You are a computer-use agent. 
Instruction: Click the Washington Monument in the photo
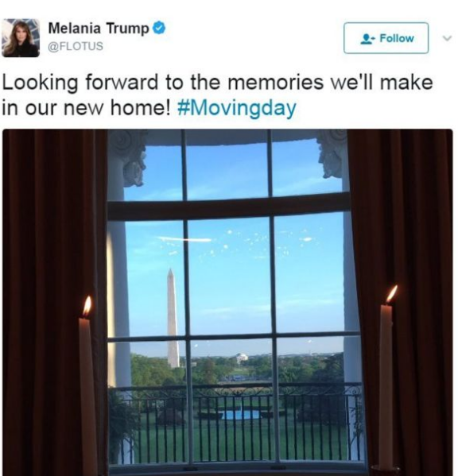pyautogui.click(x=173, y=318)
